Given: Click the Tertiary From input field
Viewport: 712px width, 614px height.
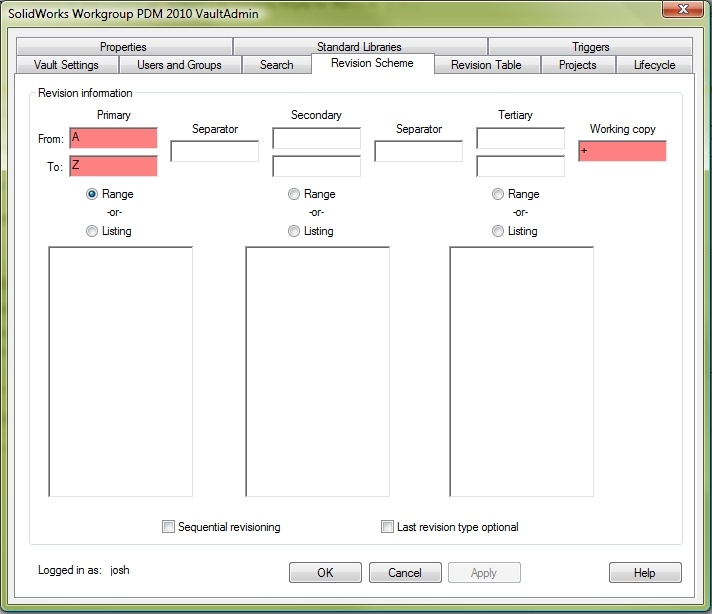Looking at the screenshot, I should pos(520,138).
